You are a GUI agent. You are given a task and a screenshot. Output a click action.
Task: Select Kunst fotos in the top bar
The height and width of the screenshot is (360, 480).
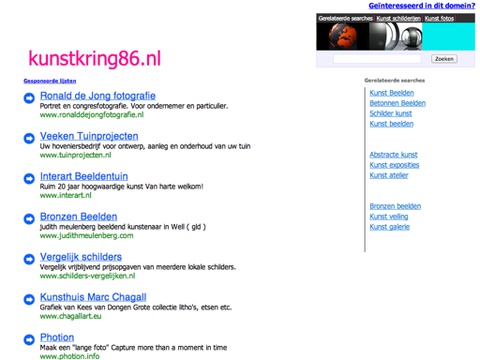coord(439,18)
